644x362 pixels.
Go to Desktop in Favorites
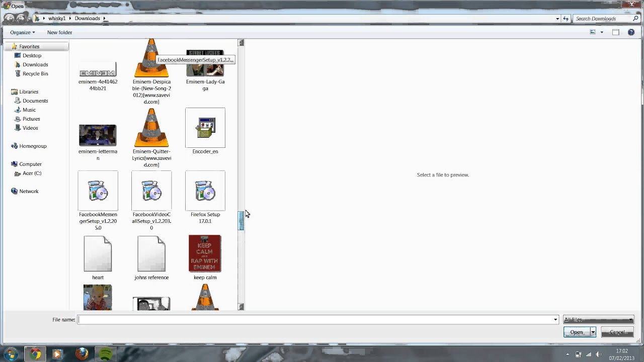point(32,55)
